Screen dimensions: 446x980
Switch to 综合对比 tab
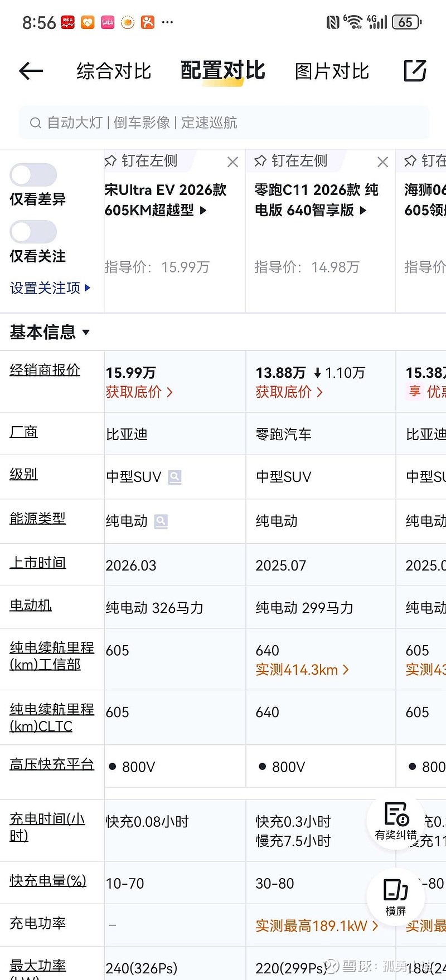(x=114, y=71)
